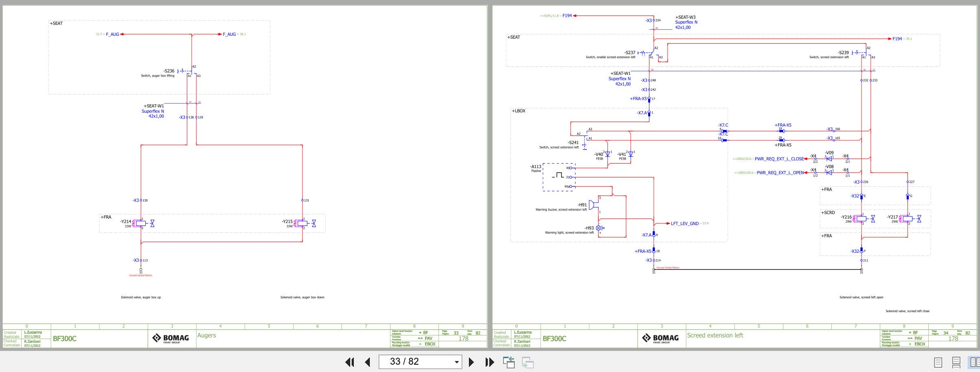Click the -H93 warning light symbol
The image size is (980, 372).
[x=599, y=228]
